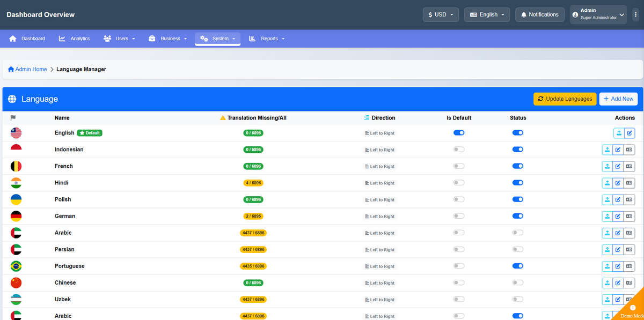Click the upload icon for German row
The image size is (644, 320).
pyautogui.click(x=607, y=216)
